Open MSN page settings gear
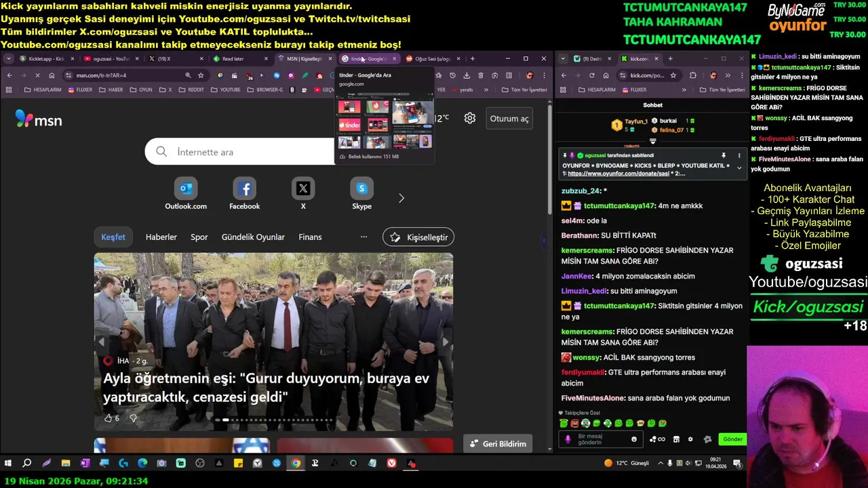The image size is (868, 488). (470, 119)
